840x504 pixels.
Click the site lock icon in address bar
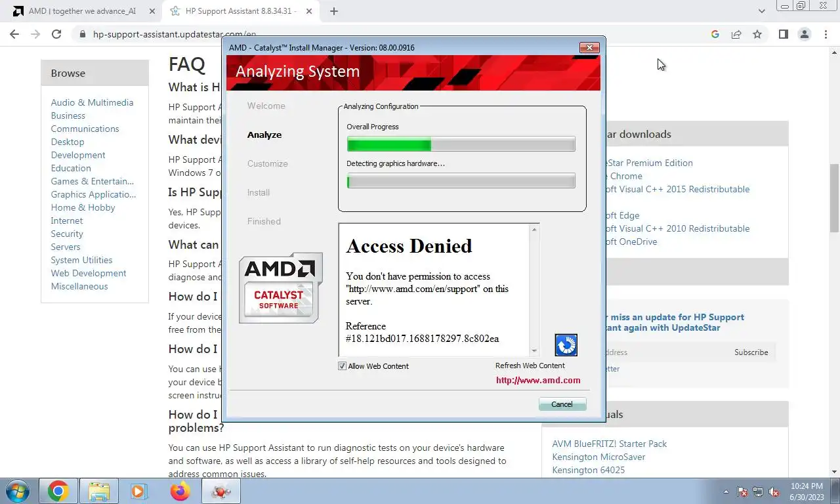[82, 34]
